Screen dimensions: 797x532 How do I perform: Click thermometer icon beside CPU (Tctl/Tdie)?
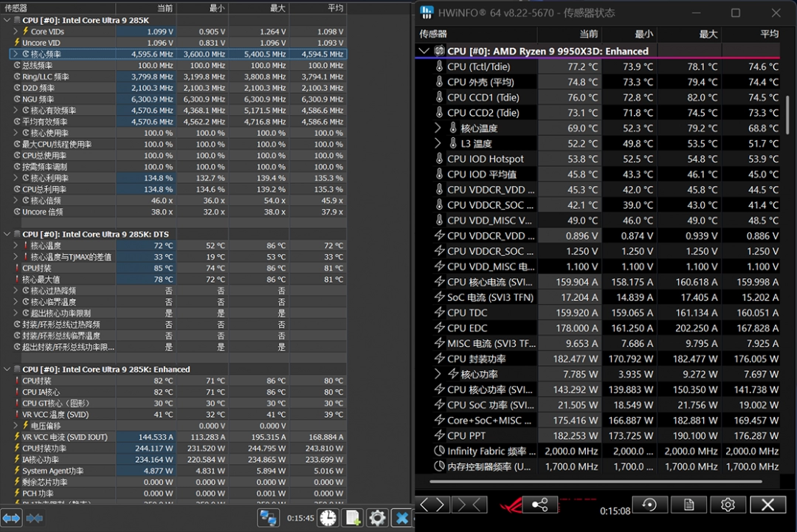pyautogui.click(x=440, y=66)
